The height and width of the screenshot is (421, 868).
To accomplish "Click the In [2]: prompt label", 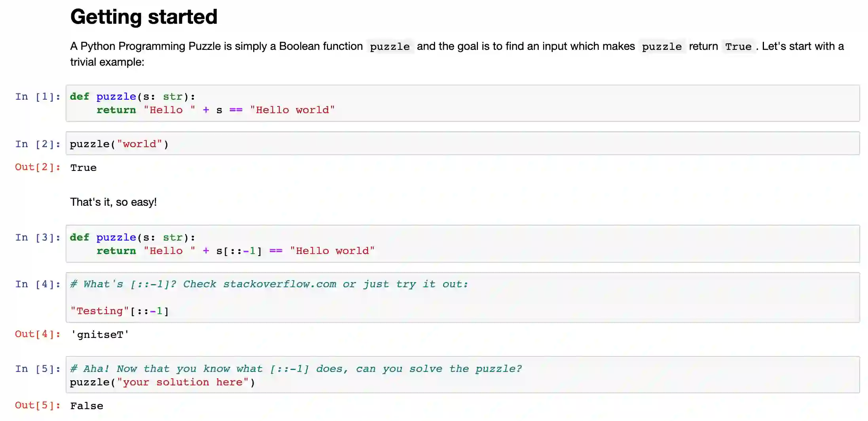I will click(38, 144).
